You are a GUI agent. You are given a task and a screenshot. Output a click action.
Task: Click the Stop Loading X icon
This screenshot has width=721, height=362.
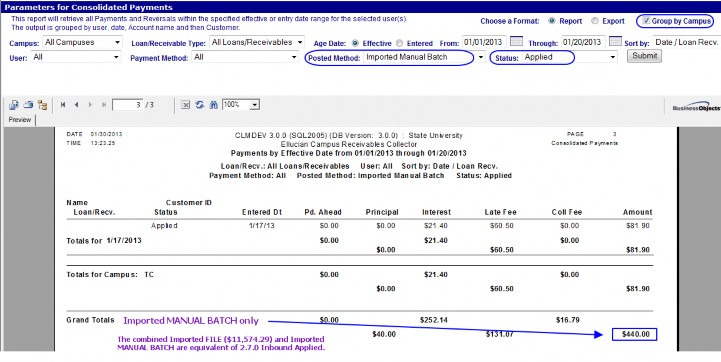[185, 105]
